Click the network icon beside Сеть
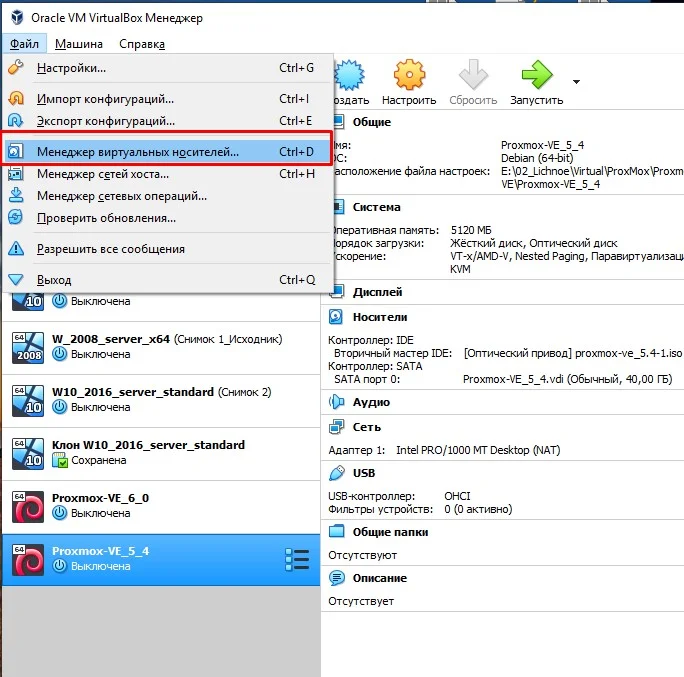 (336, 427)
